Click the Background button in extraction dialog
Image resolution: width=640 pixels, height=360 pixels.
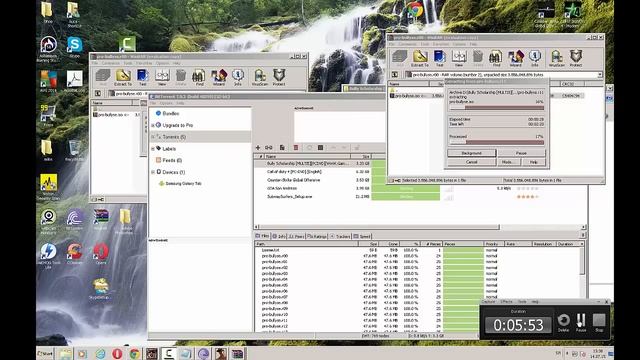[471, 153]
